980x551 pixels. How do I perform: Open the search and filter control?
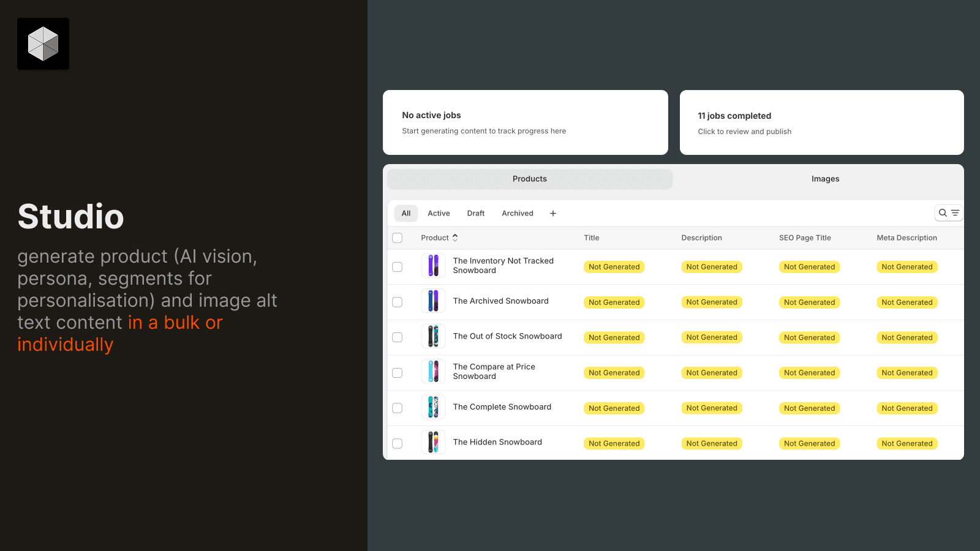(x=949, y=213)
